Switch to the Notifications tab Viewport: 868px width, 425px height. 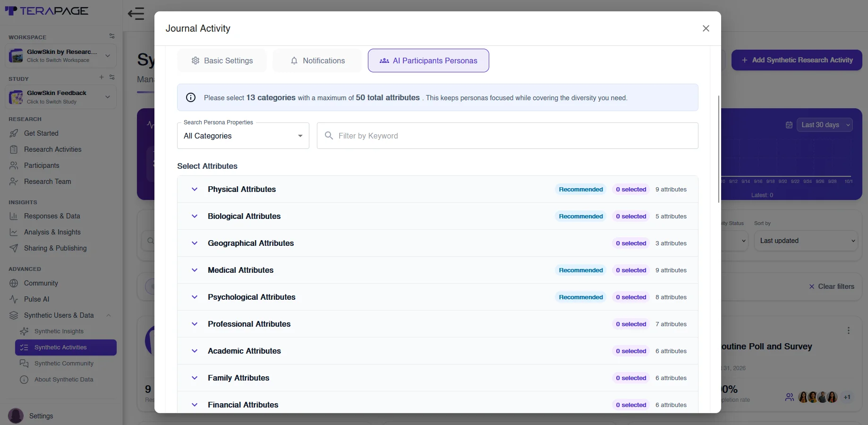point(317,61)
